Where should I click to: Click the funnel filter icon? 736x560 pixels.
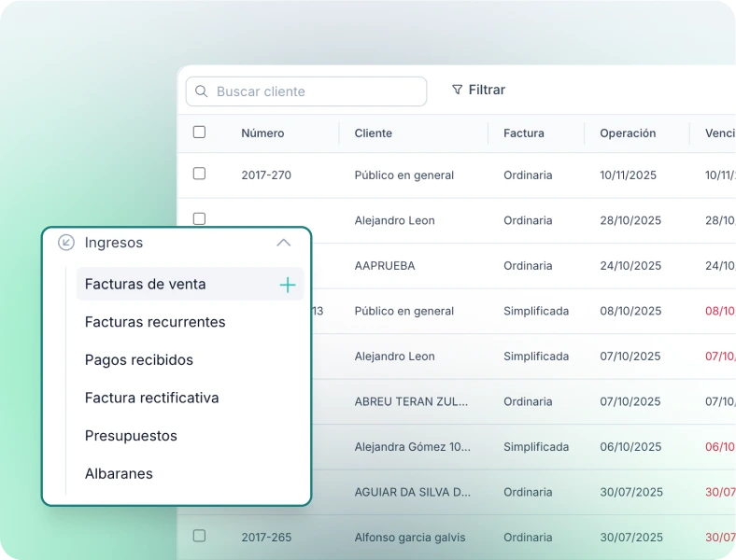(457, 90)
